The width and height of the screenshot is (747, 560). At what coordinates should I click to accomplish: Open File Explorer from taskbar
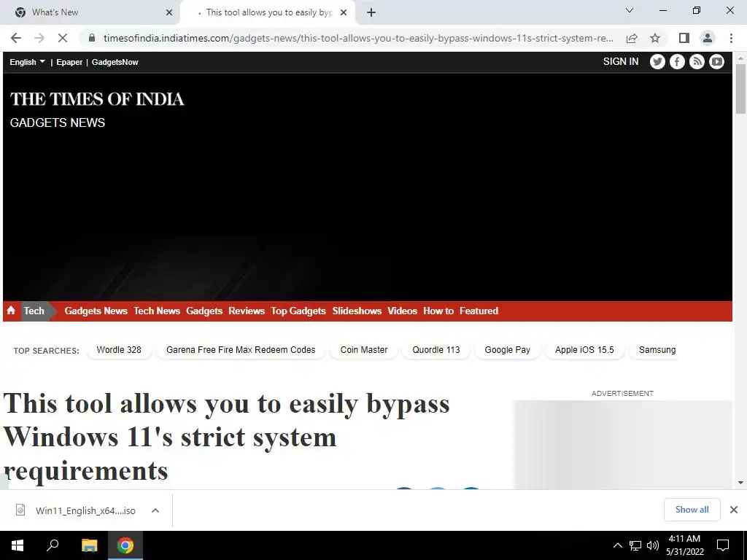coord(89,545)
